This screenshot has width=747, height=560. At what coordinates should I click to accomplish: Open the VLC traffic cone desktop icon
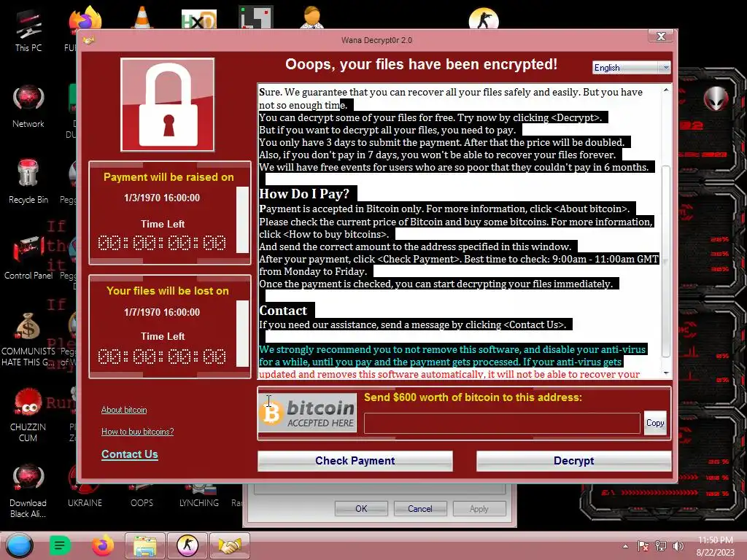click(142, 17)
